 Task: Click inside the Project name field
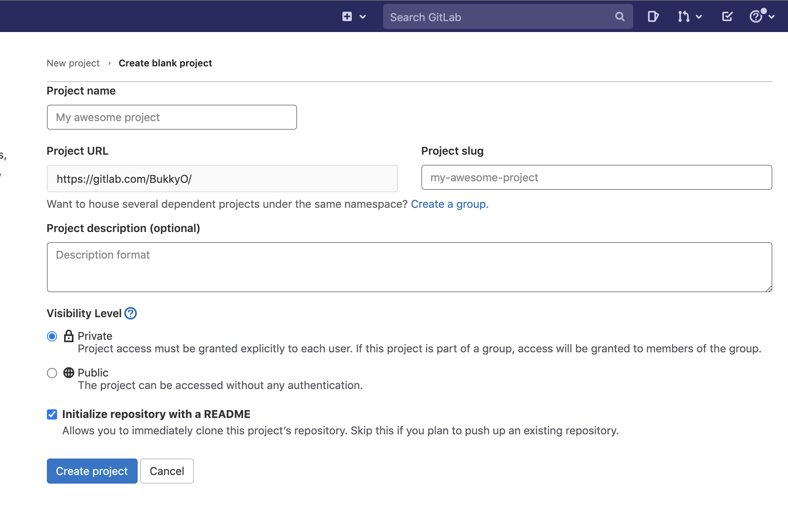(171, 117)
